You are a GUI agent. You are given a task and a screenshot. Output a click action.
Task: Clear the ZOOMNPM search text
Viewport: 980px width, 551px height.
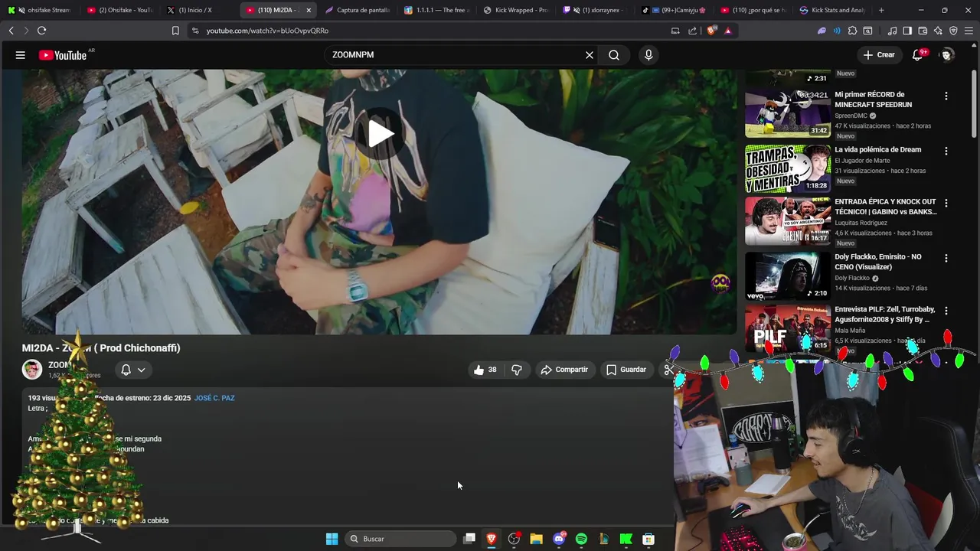tap(590, 55)
